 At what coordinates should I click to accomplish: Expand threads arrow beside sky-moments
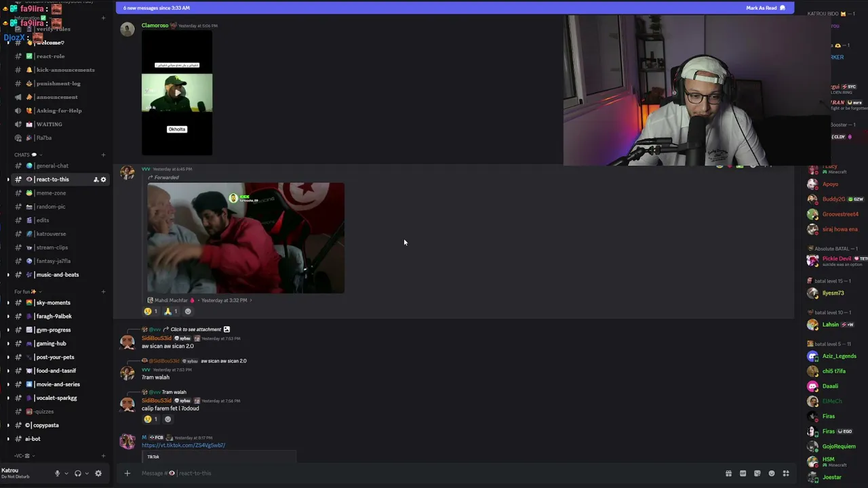click(x=8, y=303)
